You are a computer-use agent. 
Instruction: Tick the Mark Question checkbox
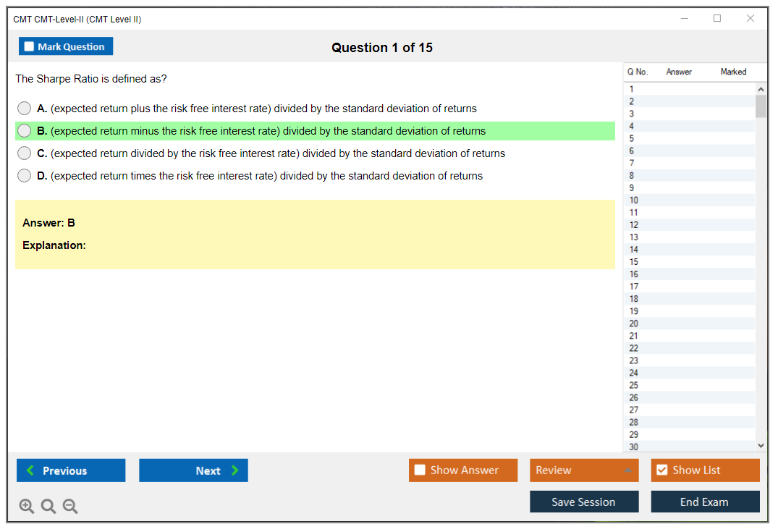30,46
